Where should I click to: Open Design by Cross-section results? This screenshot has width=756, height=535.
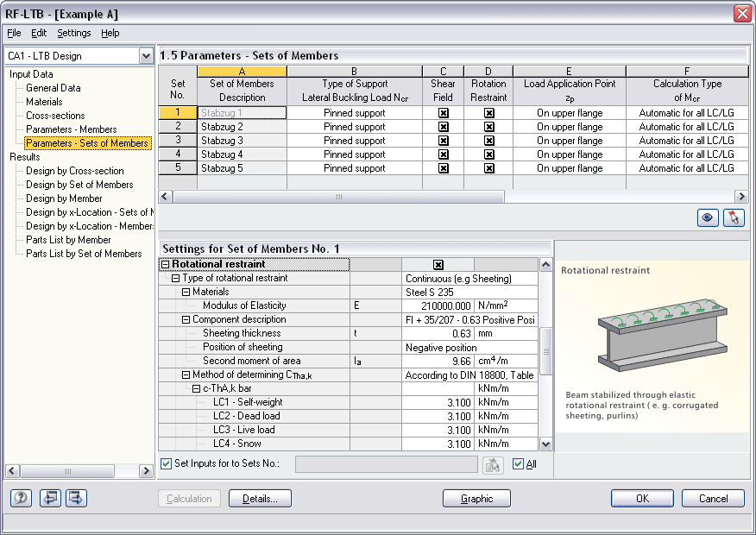pyautogui.click(x=75, y=171)
